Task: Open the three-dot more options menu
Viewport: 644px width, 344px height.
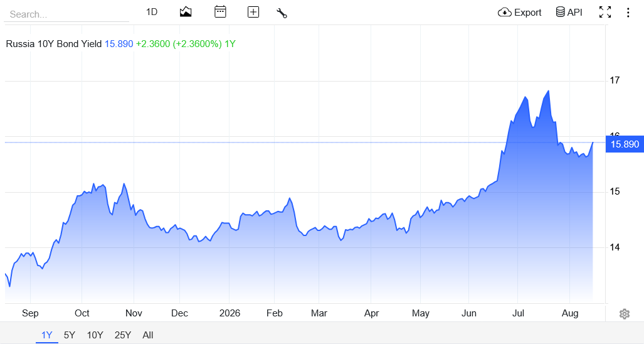Action: (628, 13)
